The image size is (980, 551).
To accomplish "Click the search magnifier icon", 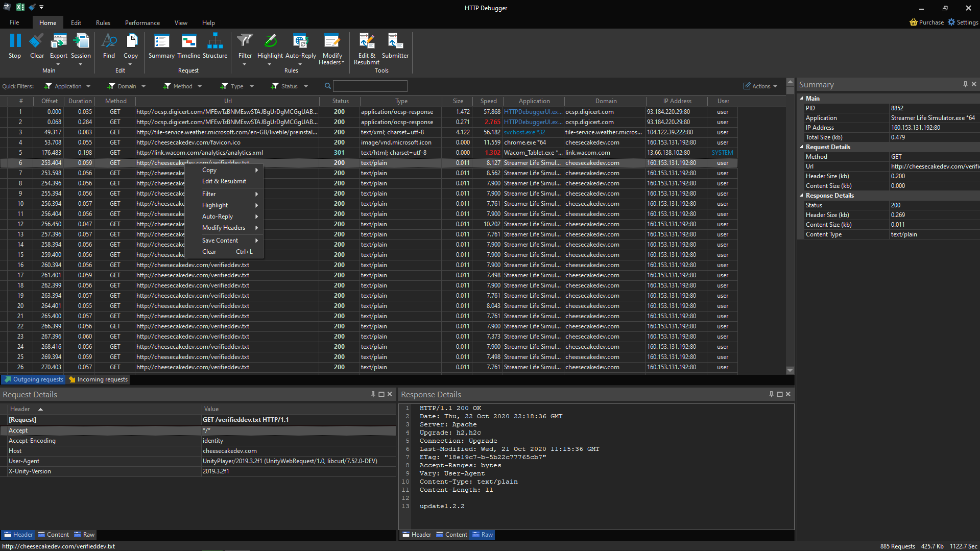I will click(x=327, y=86).
